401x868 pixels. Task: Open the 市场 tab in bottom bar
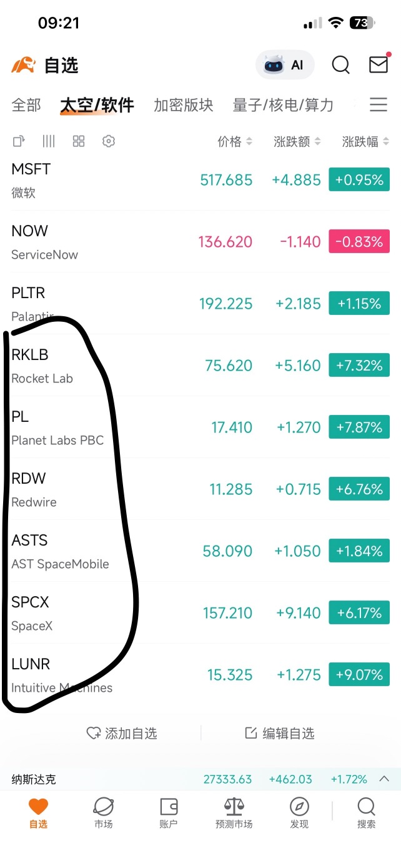click(104, 814)
